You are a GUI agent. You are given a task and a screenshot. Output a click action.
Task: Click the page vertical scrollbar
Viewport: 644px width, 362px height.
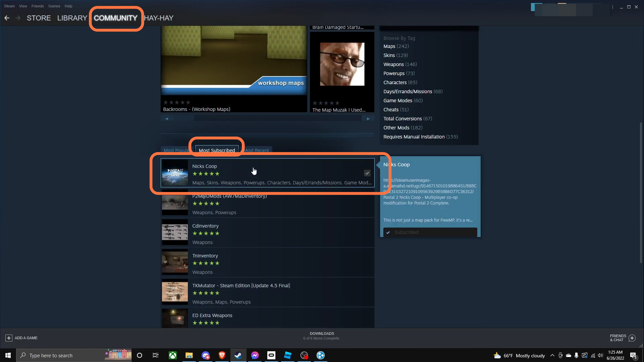[x=641, y=193]
